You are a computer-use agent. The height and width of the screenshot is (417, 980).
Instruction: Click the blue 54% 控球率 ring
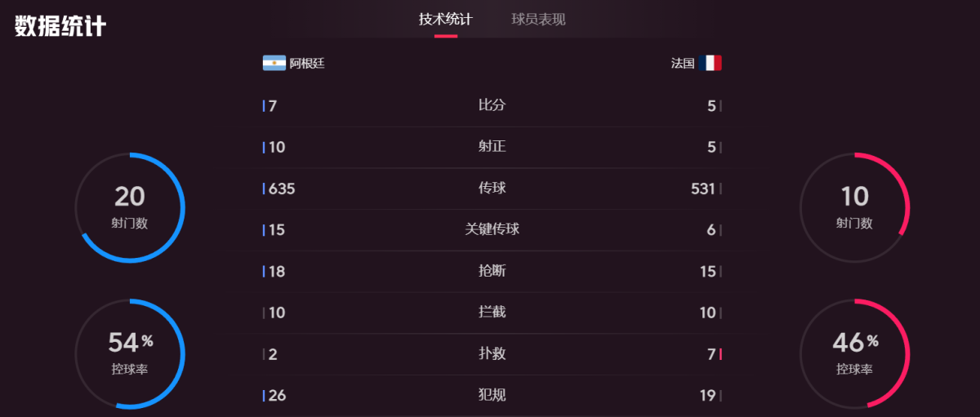pyautogui.click(x=130, y=353)
